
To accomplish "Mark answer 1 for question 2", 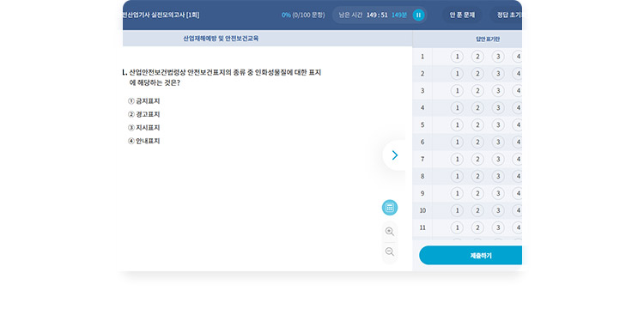I will click(457, 74).
